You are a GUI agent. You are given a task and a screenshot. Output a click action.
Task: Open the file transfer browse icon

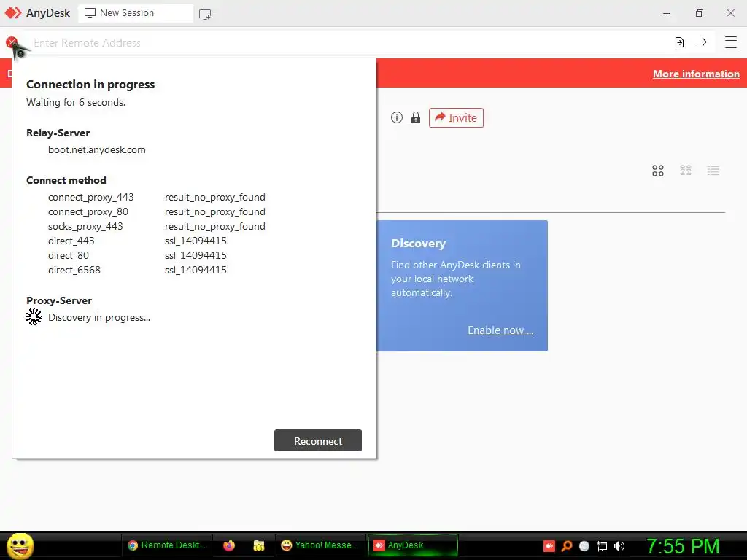coord(679,42)
